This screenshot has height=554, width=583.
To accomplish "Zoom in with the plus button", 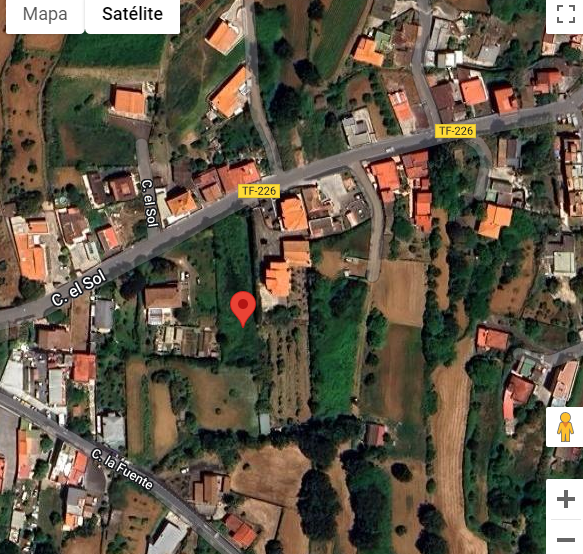I will pyautogui.click(x=566, y=499).
